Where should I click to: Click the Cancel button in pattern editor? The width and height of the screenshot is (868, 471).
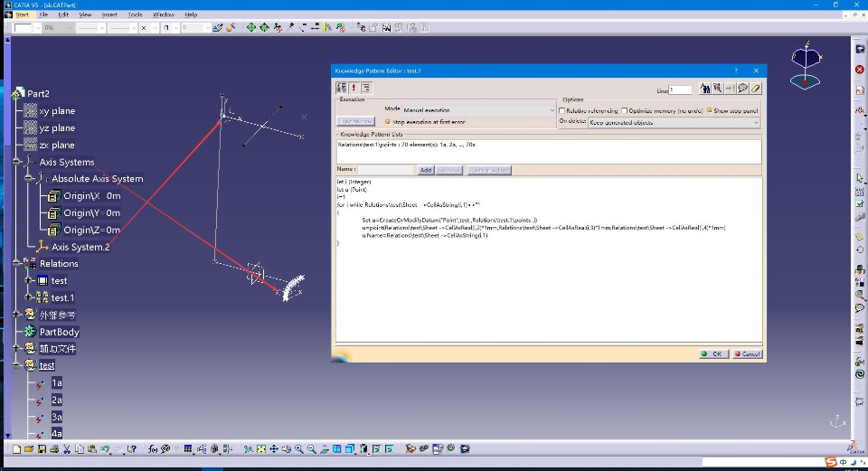(748, 353)
